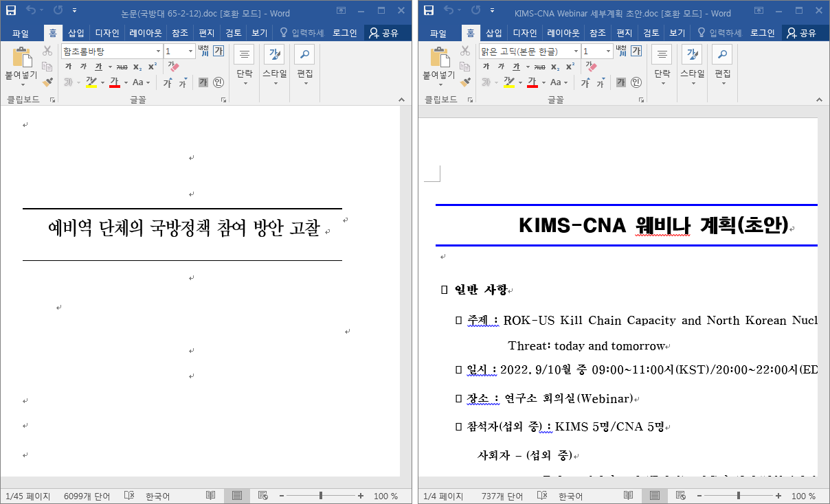Click the Cut scissors icon in the 논문 window
Screen dimensions: 830x504
[x=47, y=51]
